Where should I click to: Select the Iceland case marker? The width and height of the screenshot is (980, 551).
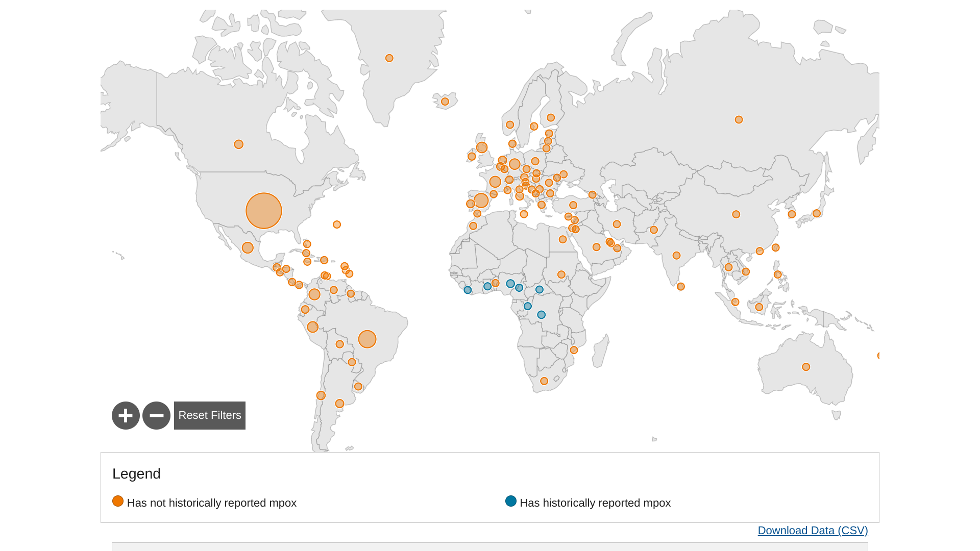tap(445, 102)
